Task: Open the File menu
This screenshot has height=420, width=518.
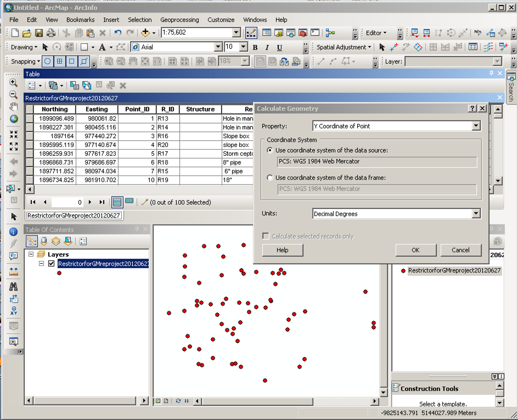Action: [14, 20]
